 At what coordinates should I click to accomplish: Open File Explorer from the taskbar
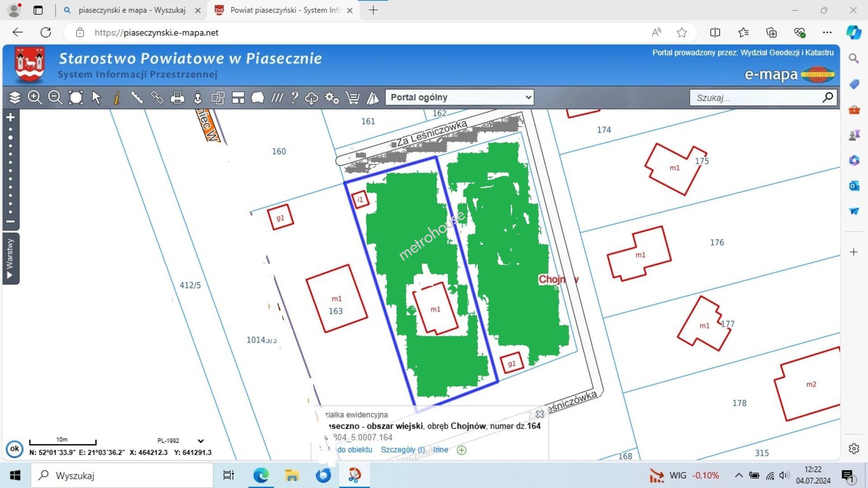pyautogui.click(x=292, y=475)
